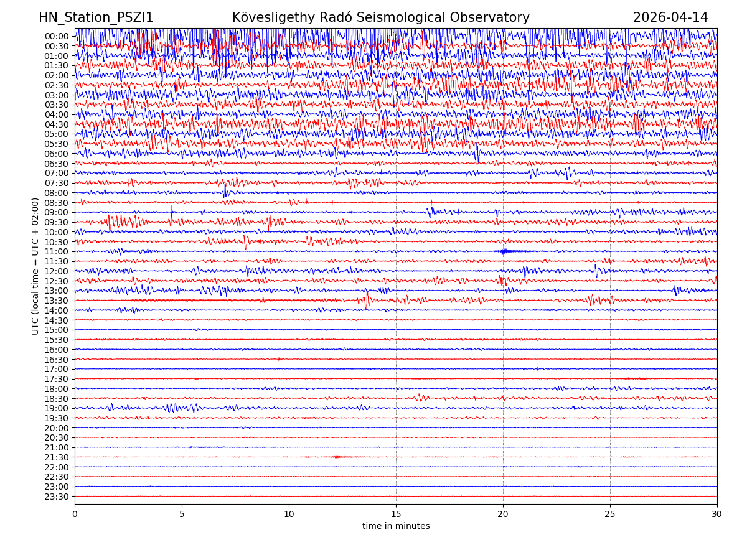Select the 17:30 time row label
Screen dimensions: 747x560
(x=56, y=379)
